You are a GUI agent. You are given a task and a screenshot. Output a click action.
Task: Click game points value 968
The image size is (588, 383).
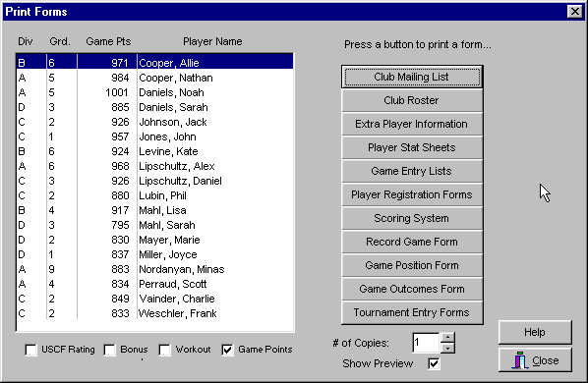click(x=120, y=166)
